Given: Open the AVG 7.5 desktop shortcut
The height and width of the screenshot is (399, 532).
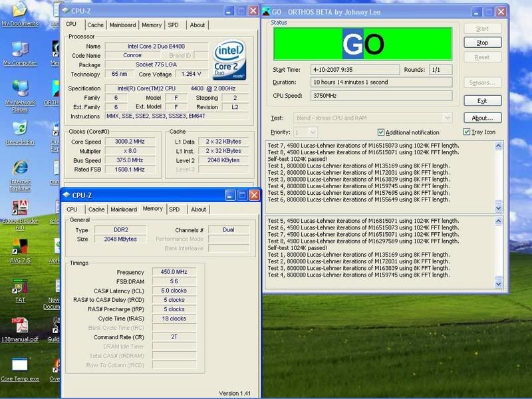Looking at the screenshot, I should click(x=20, y=251).
